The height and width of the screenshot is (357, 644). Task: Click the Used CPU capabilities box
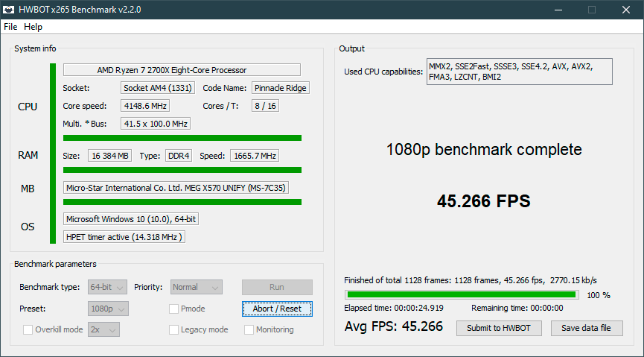point(520,72)
